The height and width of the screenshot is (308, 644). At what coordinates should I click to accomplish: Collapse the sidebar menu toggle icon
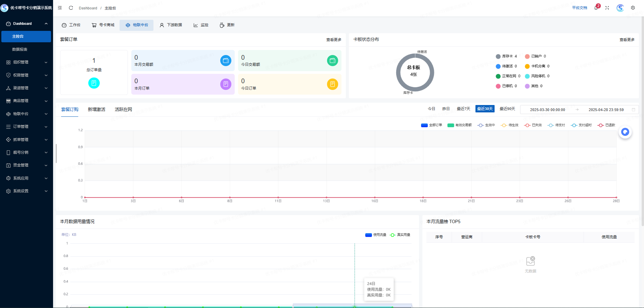click(x=60, y=8)
